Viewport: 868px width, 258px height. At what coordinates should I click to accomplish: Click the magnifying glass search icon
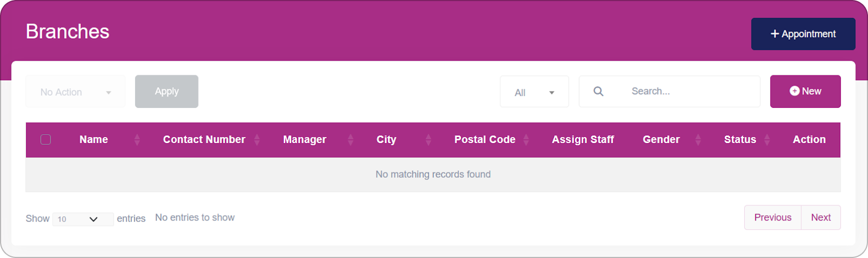click(x=598, y=92)
